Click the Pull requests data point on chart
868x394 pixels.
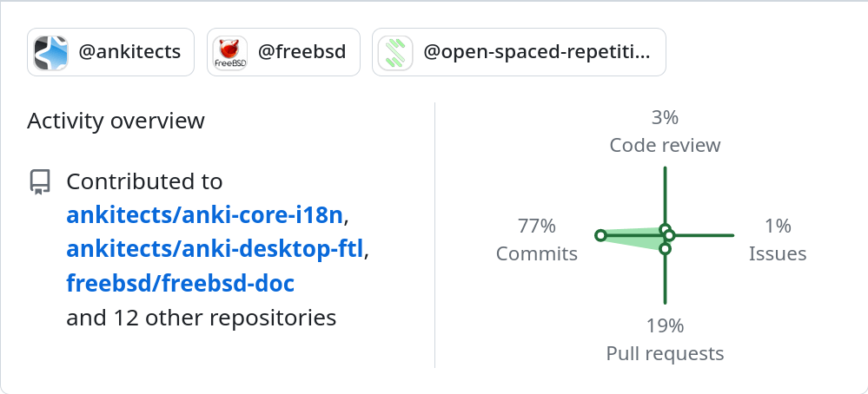pos(665,249)
